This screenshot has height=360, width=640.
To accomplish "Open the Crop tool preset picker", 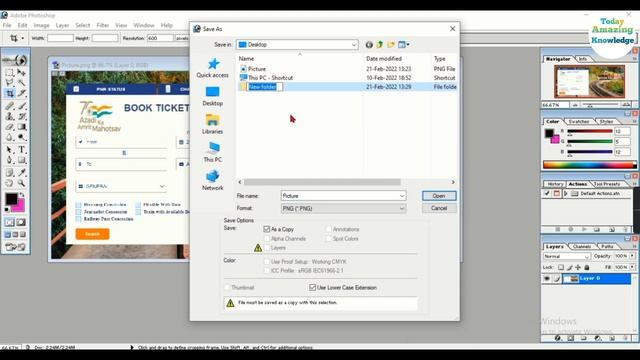I will coord(16,38).
